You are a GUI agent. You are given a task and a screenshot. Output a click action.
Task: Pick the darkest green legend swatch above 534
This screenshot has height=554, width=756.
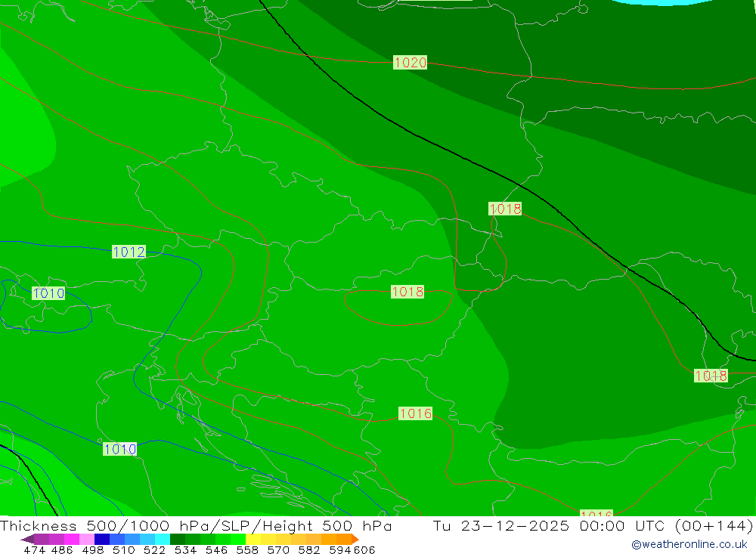178,539
